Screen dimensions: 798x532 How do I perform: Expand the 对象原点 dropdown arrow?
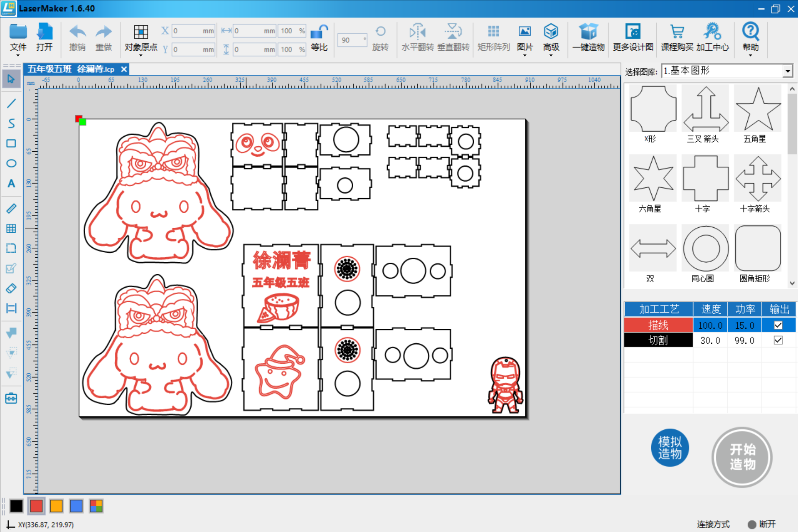141,55
